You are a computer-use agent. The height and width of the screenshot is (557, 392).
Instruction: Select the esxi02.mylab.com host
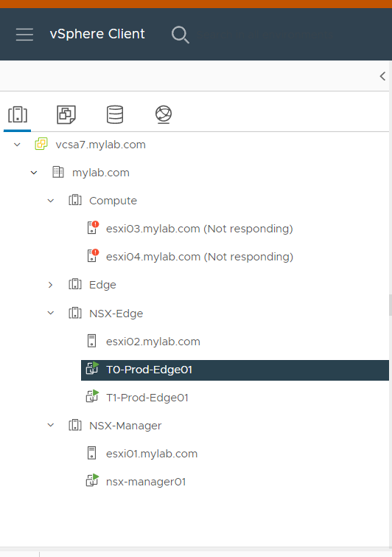(x=153, y=342)
